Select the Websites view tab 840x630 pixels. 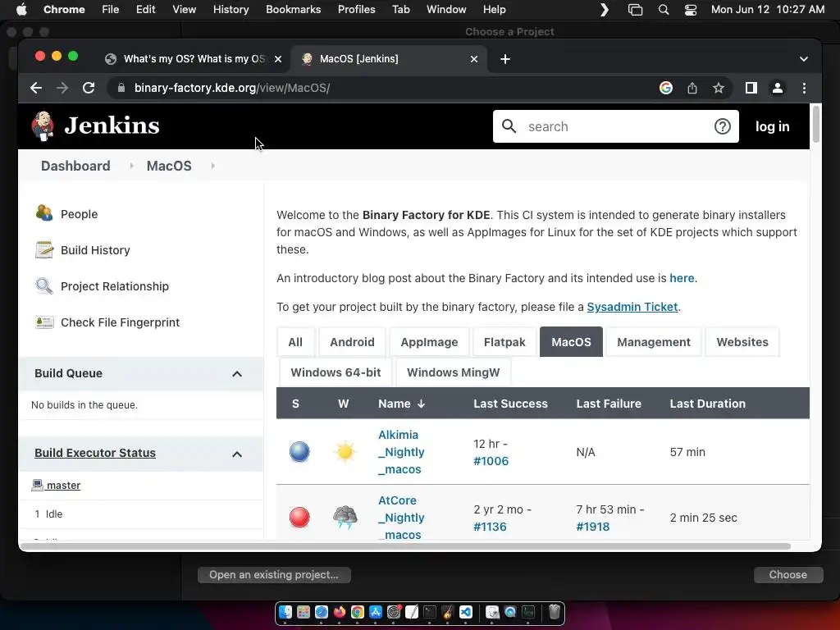tap(742, 342)
